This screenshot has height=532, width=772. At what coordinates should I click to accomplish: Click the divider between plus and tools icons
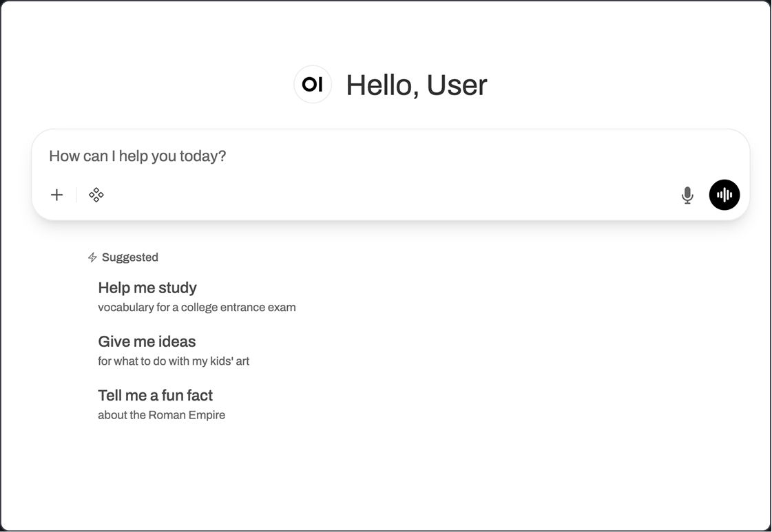coord(76,195)
